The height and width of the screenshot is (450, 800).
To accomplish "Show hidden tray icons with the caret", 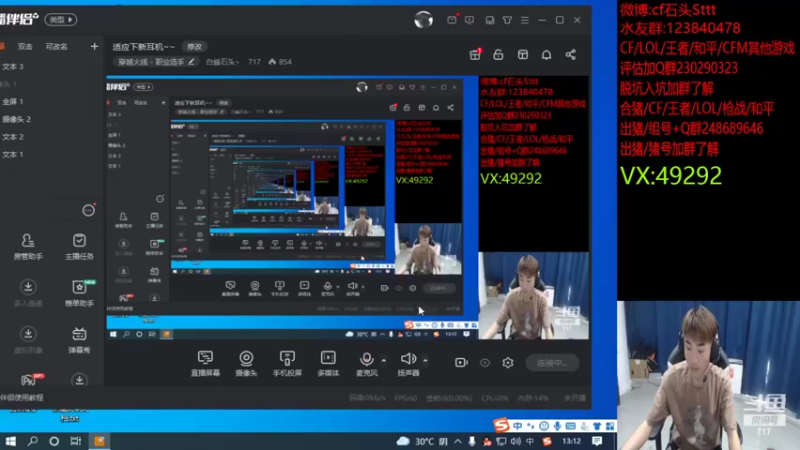I will 458,441.
